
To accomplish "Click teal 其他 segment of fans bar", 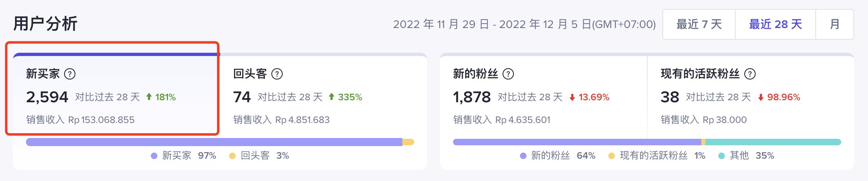I will coord(773,142).
